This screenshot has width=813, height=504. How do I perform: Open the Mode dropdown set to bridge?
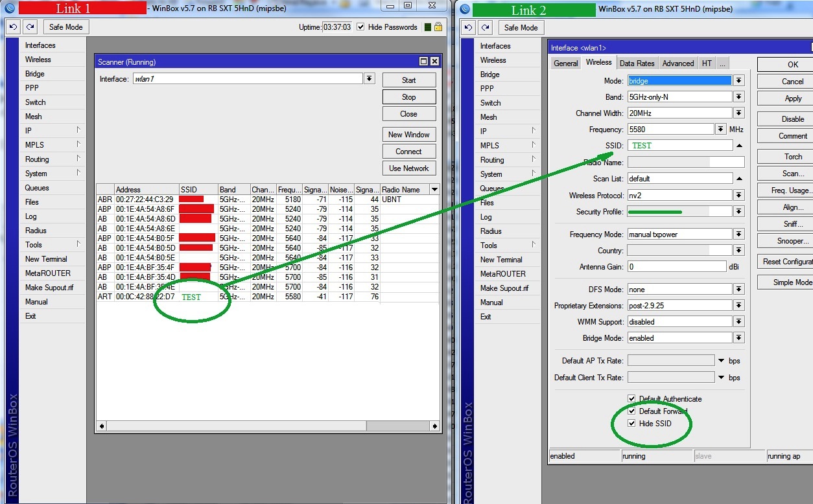coord(739,81)
